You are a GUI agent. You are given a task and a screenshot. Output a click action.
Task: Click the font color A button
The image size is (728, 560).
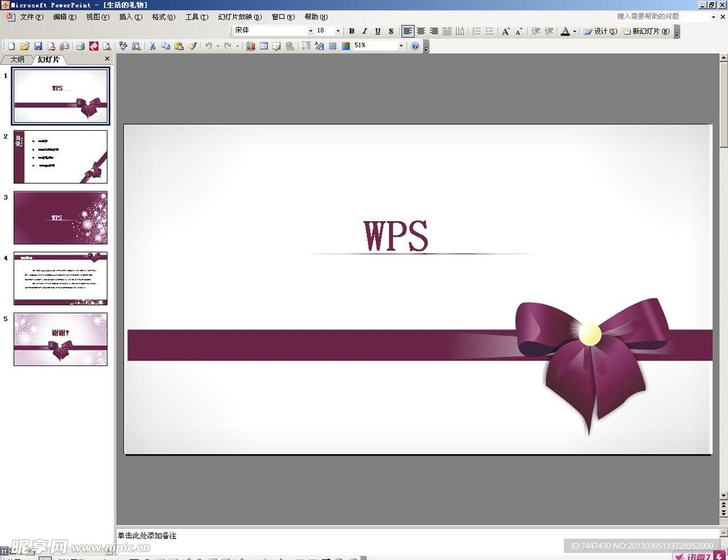565,31
